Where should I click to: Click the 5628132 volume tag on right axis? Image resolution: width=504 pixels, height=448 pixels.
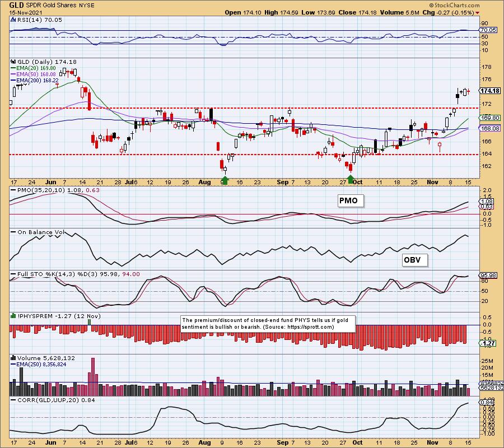(492, 388)
